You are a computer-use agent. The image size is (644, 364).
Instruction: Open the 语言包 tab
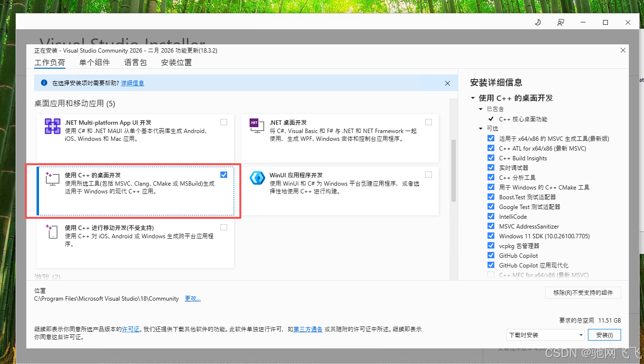(x=135, y=62)
